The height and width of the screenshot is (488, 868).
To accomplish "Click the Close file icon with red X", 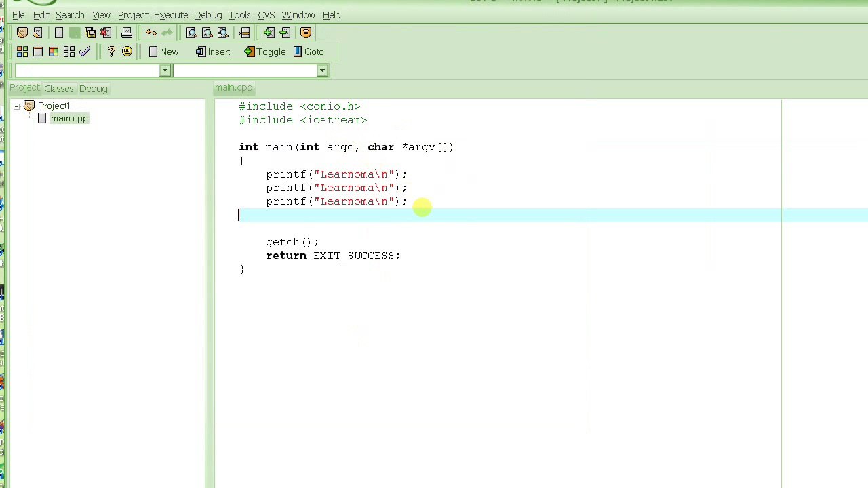I will (x=106, y=33).
